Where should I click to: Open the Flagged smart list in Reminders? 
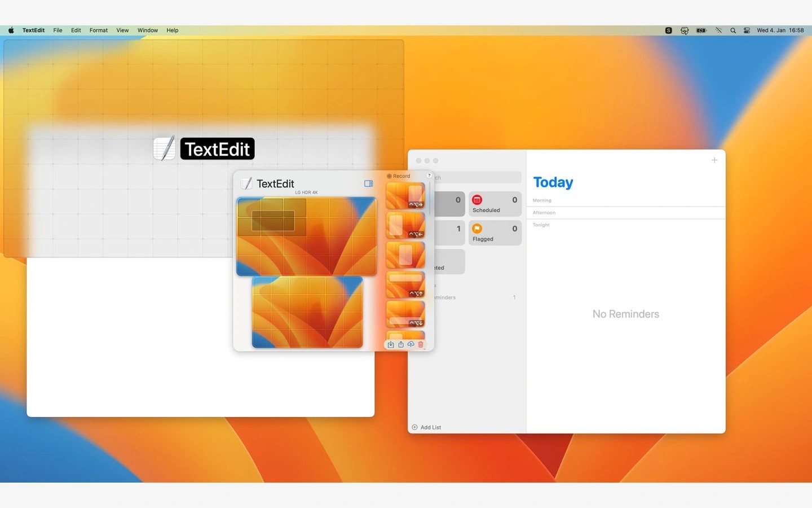pyautogui.click(x=495, y=233)
